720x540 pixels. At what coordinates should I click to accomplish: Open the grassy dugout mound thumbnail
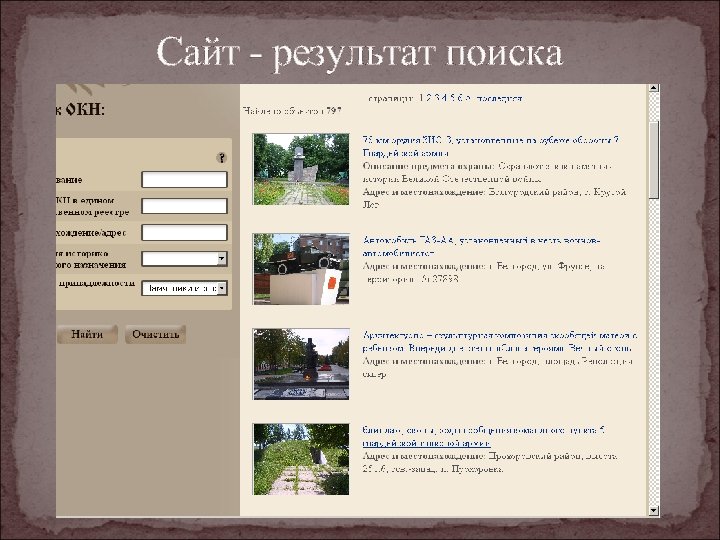click(301, 459)
